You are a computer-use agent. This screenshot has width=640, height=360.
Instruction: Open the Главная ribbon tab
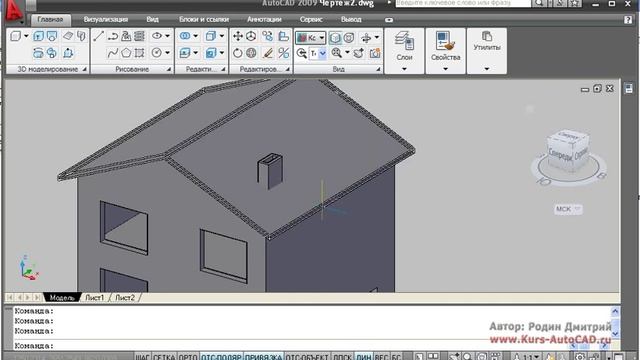point(50,20)
